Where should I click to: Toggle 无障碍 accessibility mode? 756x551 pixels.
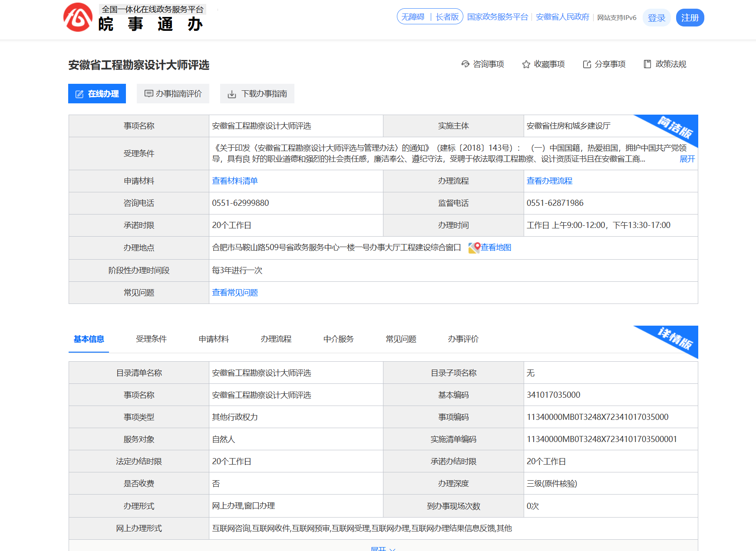413,17
